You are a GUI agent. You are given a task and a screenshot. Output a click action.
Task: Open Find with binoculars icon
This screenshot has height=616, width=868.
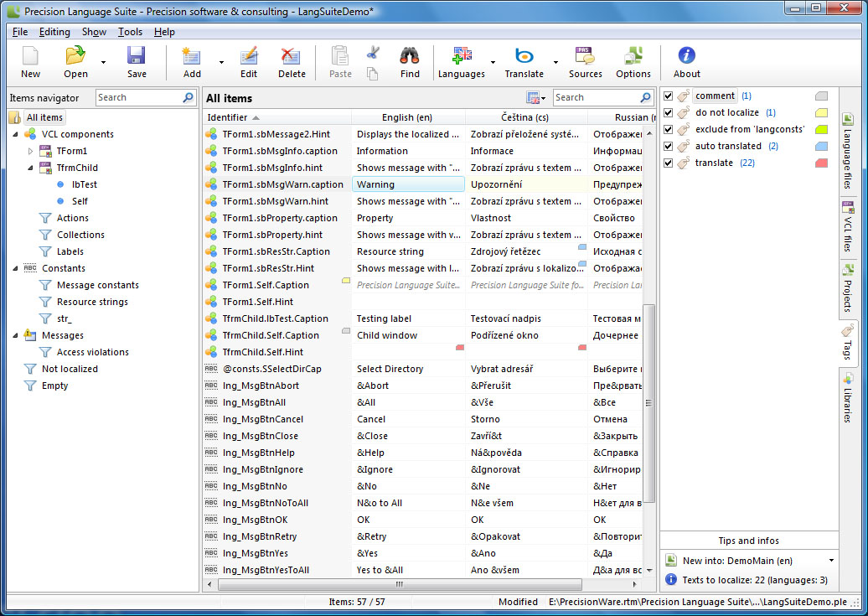tap(410, 56)
